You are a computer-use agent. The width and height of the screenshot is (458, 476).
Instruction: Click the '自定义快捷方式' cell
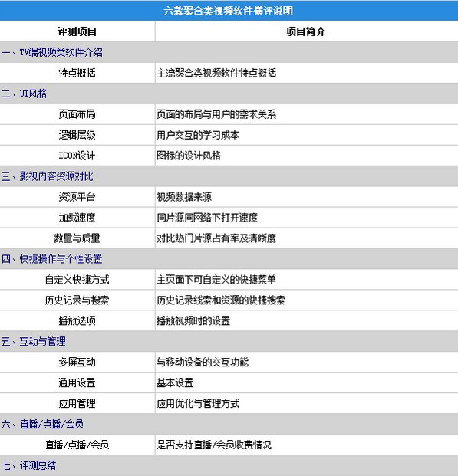[77, 279]
